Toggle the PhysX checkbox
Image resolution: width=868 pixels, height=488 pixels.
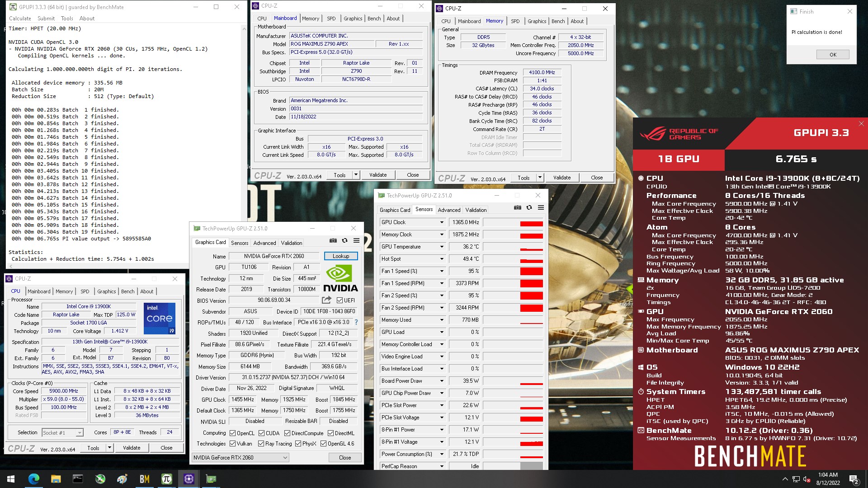click(298, 443)
